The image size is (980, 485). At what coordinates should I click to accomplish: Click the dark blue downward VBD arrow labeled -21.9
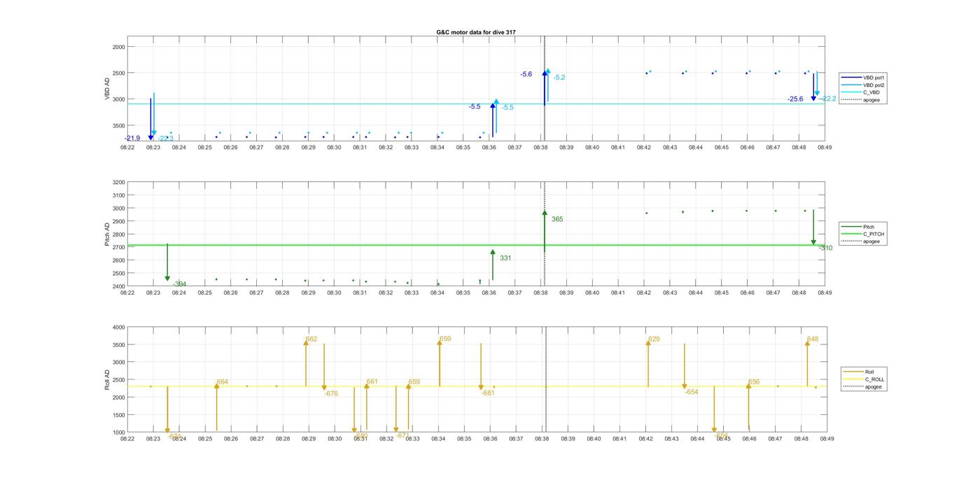tap(150, 119)
